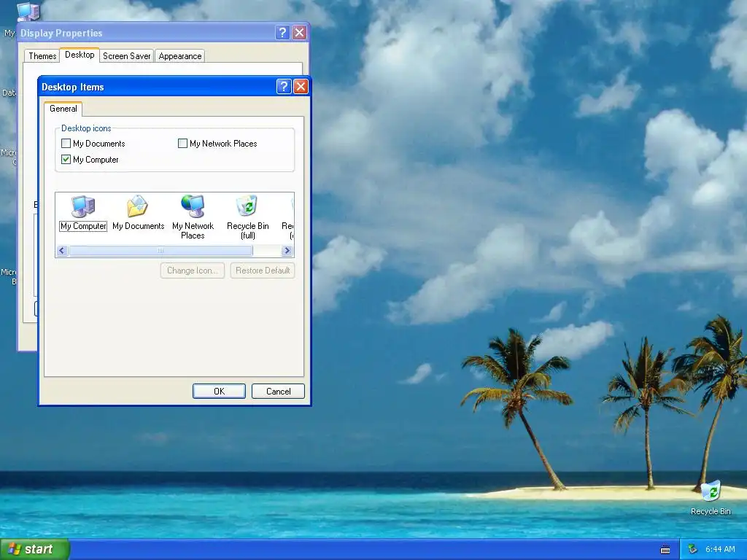This screenshot has width=747, height=560.
Task: Select the My Network Places icon
Action: 193,217
